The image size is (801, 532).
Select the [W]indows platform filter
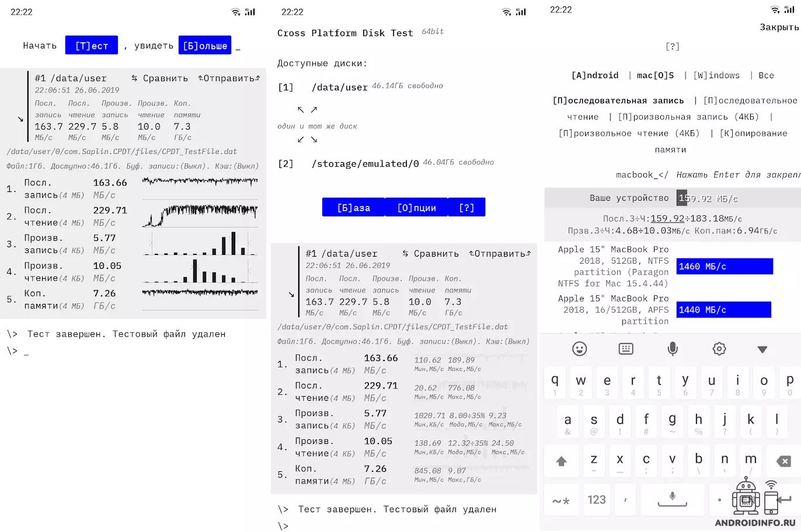(716, 75)
